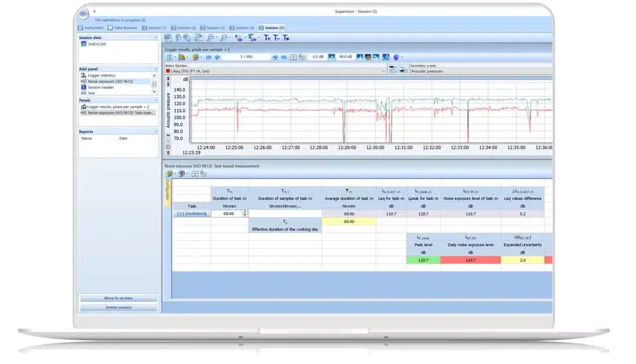
Task: Click the green 128.7 Peak level cell
Action: coord(423,260)
